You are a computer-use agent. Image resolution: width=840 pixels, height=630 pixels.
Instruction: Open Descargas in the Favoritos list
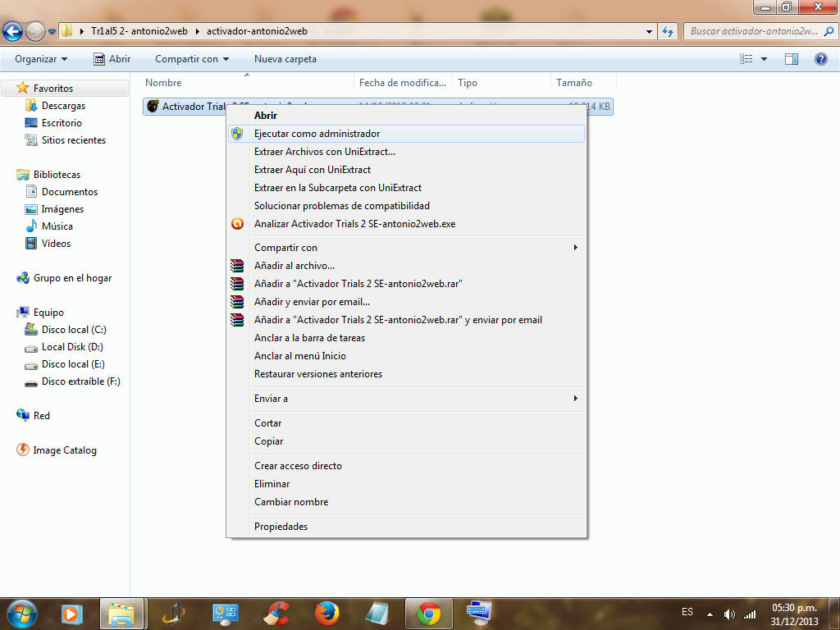tap(63, 106)
